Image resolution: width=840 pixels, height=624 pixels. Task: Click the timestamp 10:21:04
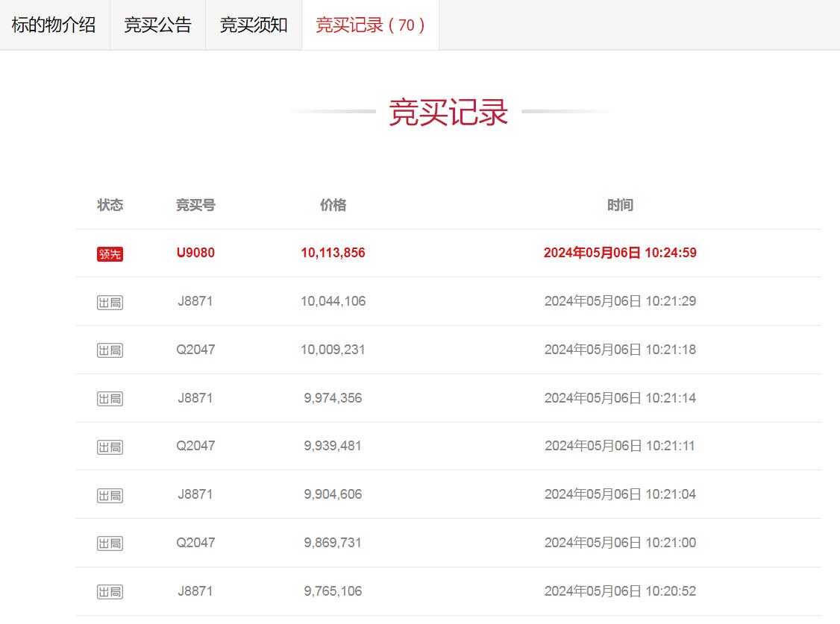pos(621,494)
